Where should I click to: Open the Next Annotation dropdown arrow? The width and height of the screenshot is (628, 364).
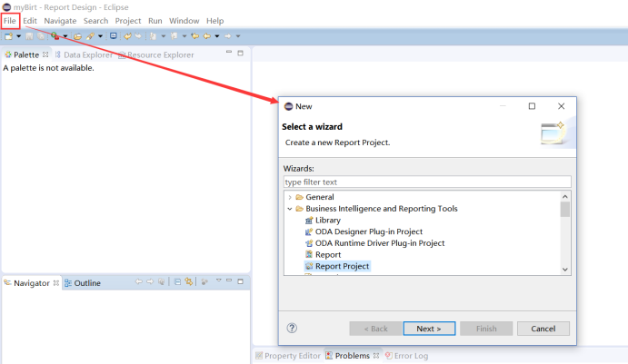(x=164, y=36)
